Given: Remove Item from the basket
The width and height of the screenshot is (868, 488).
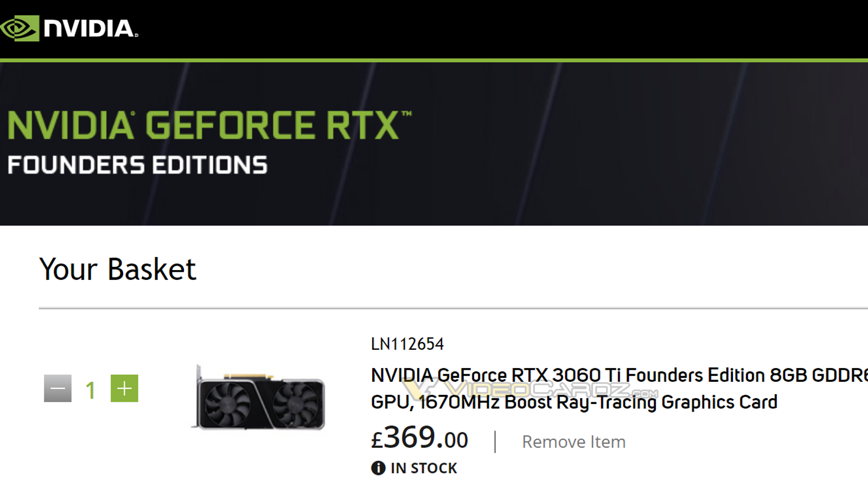Looking at the screenshot, I should pyautogui.click(x=573, y=442).
